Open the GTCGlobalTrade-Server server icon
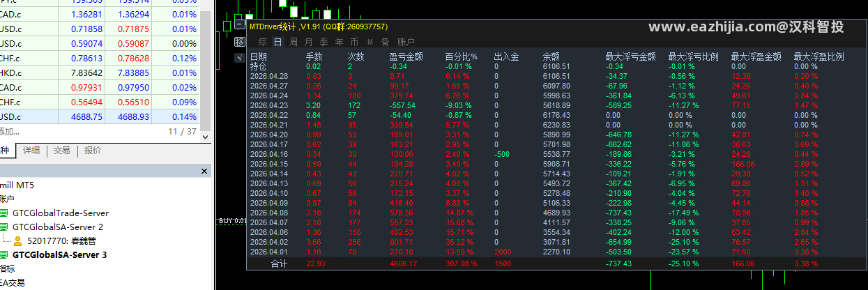Screen dimensions: 868x290 [4, 213]
